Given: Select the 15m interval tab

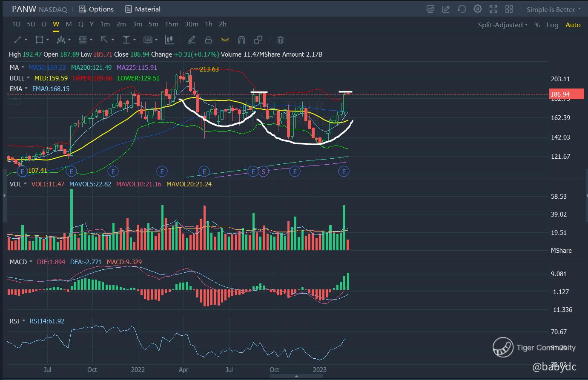Looking at the screenshot, I should 172,24.
